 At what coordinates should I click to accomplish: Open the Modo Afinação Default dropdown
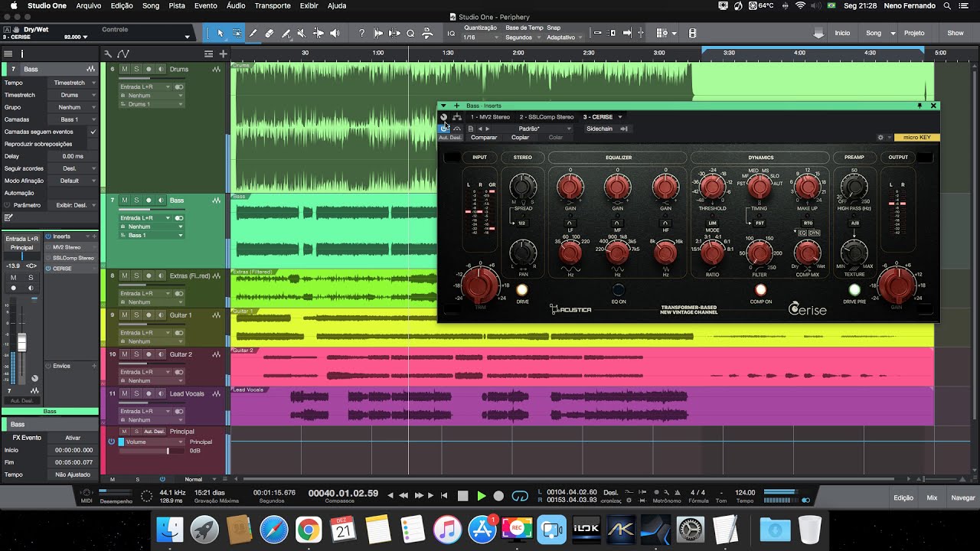tap(73, 181)
